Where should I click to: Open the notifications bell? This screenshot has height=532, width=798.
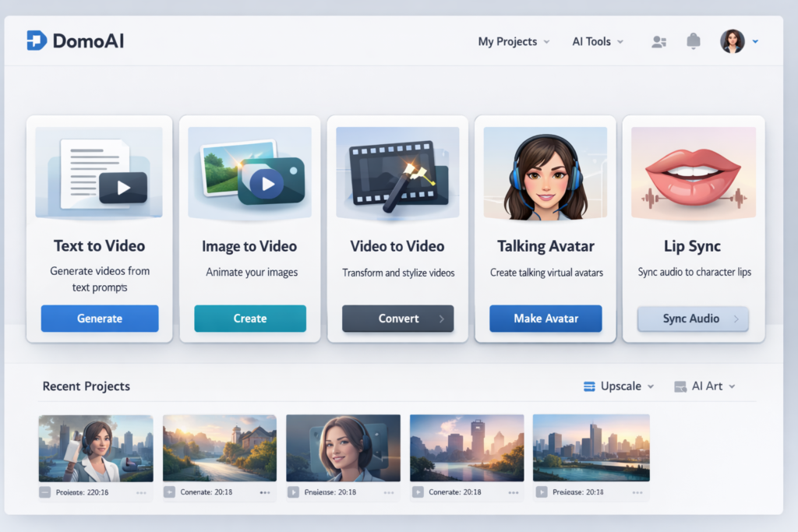point(693,41)
